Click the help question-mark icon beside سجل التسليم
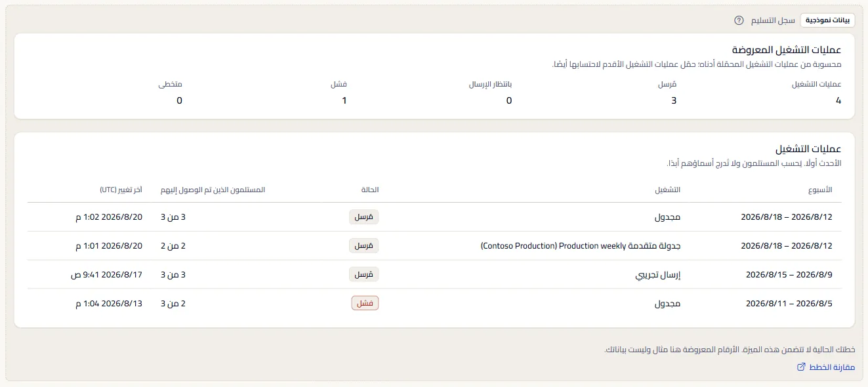 pyautogui.click(x=739, y=20)
